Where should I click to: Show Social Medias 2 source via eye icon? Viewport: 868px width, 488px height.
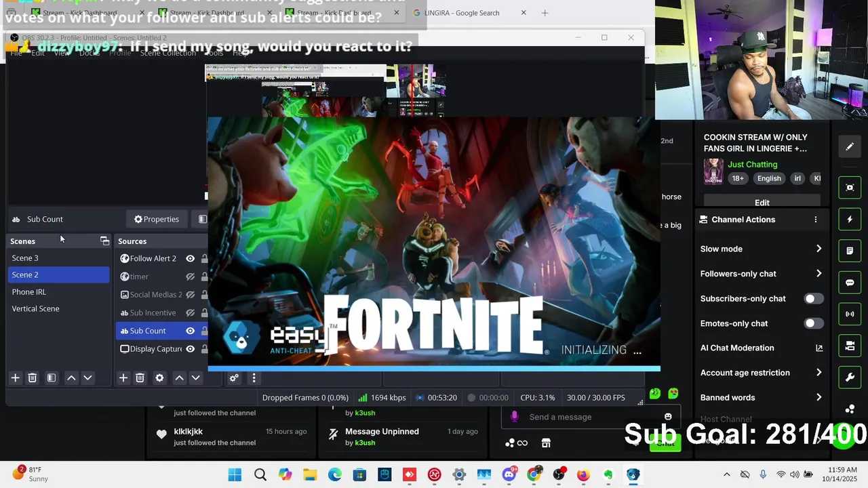[x=190, y=295]
